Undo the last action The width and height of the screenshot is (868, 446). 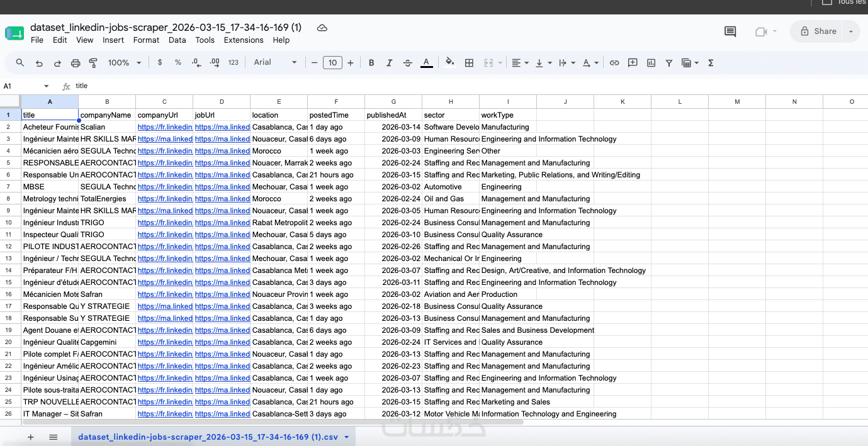39,63
